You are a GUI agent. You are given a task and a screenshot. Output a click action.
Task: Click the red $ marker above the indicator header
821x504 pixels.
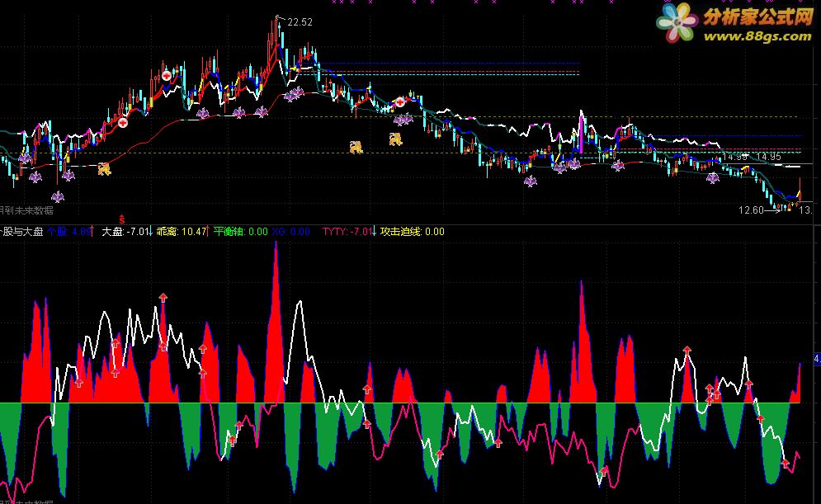(x=122, y=219)
